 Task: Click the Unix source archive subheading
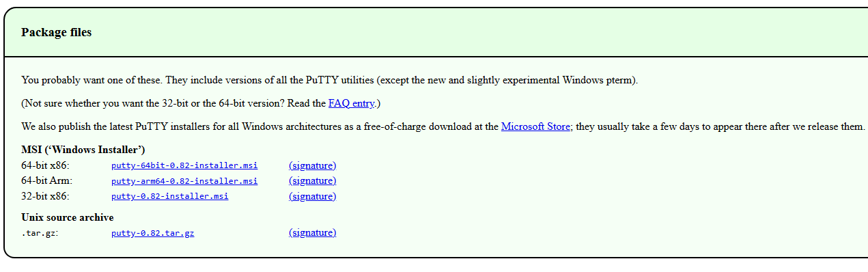tap(68, 217)
